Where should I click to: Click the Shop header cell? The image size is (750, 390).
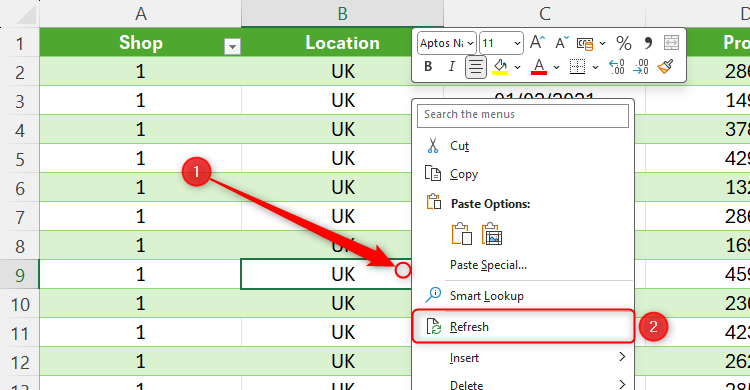[140, 43]
